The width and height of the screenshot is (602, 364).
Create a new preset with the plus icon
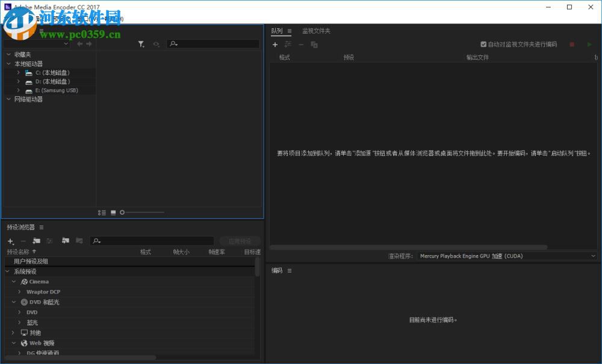(10, 241)
